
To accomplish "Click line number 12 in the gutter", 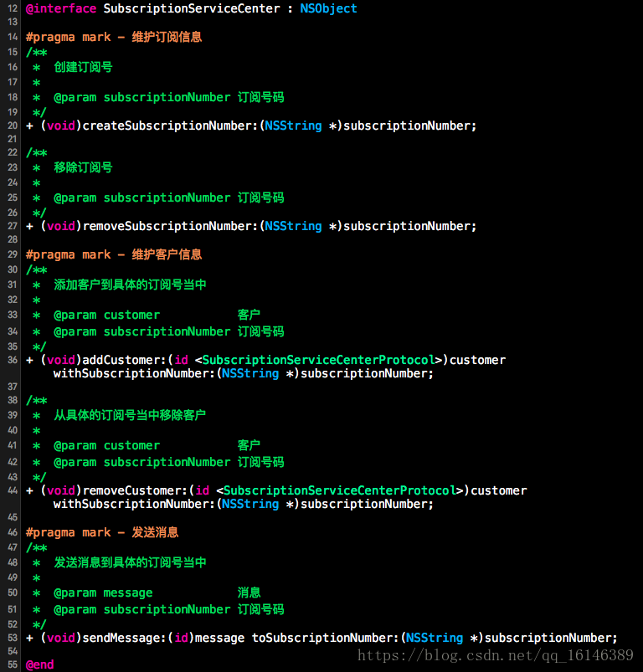I will (13, 8).
